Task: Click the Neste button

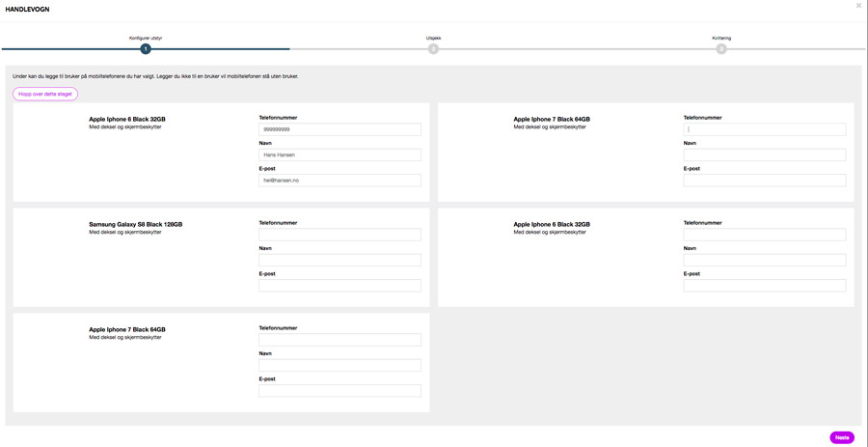Action: click(842, 437)
